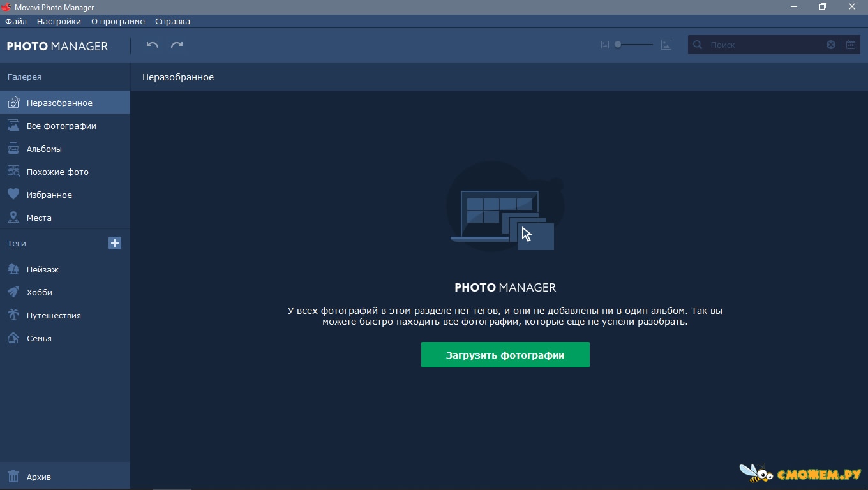Open the Избранное section

pyautogui.click(x=65, y=195)
